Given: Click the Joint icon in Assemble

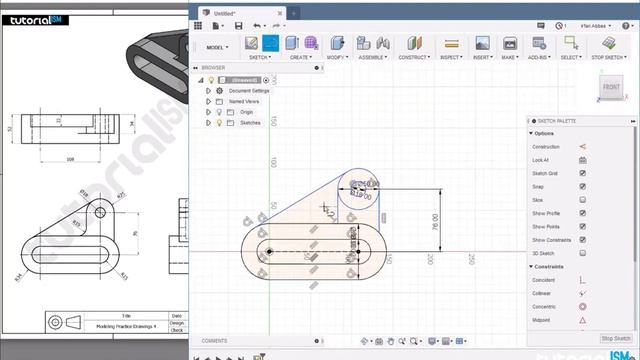Looking at the screenshot, I should tap(382, 43).
